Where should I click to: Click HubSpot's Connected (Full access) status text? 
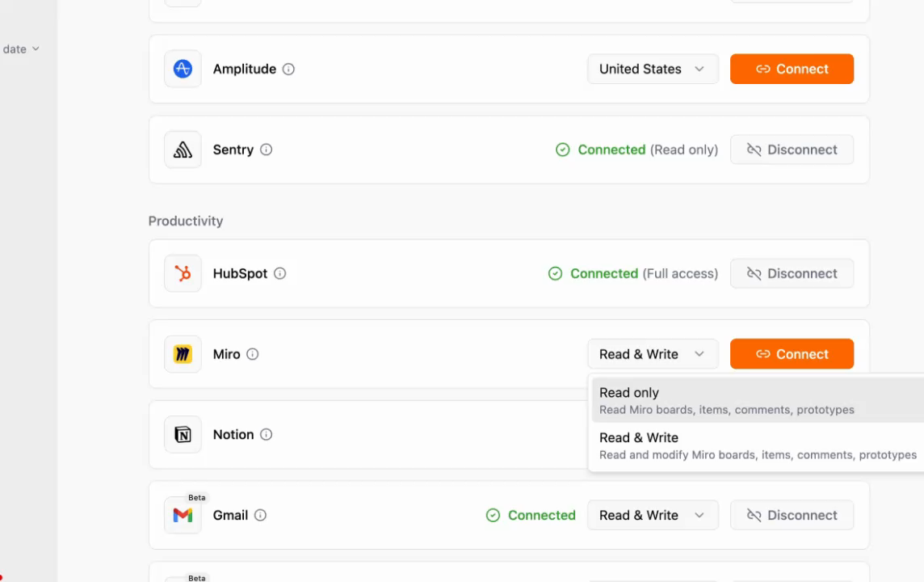[x=644, y=273]
